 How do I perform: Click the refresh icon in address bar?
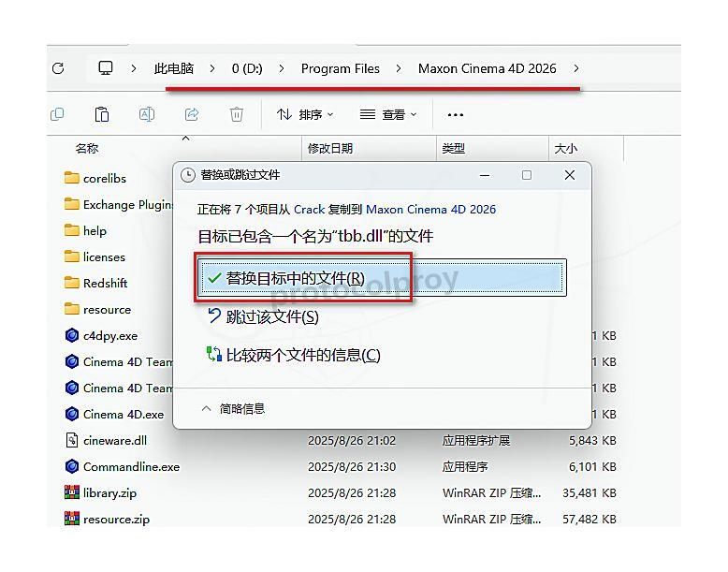(x=58, y=68)
